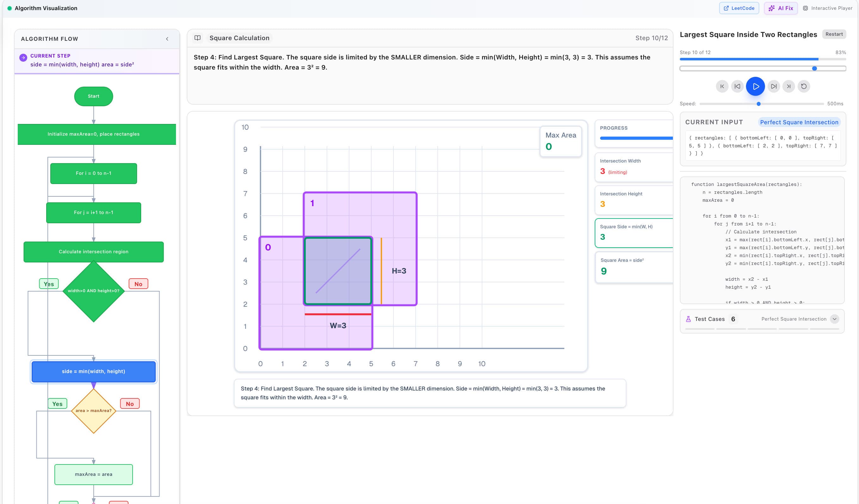Step forward one step in the player
The height and width of the screenshot is (504, 859).
[774, 86]
